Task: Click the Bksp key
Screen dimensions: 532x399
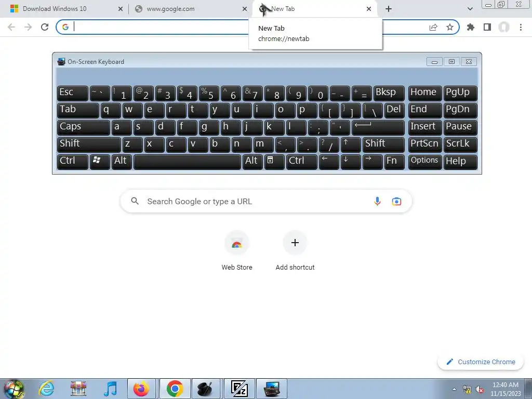Action: [x=389, y=94]
